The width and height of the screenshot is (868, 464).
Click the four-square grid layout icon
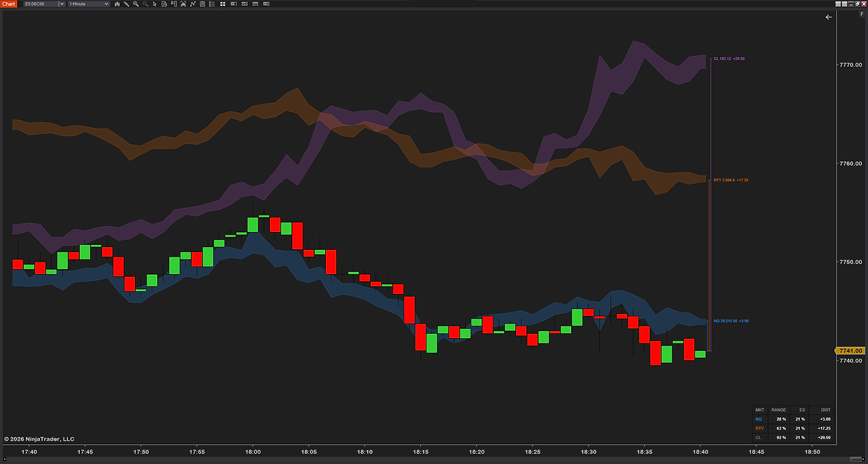pos(223,3)
